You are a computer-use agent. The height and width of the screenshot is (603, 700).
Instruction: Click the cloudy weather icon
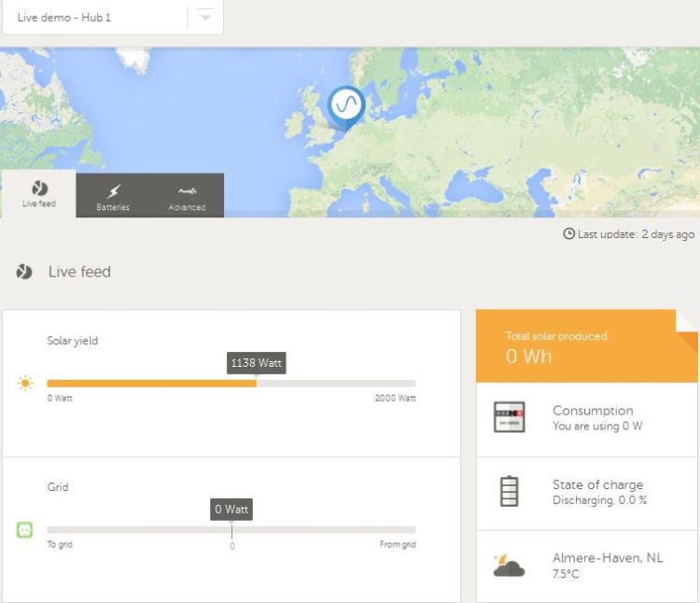[x=509, y=566]
